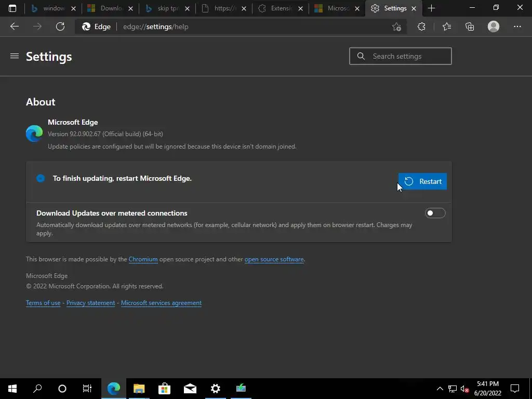The width and height of the screenshot is (532, 399).
Task: Open the Settings hamburger menu
Action: (x=14, y=56)
